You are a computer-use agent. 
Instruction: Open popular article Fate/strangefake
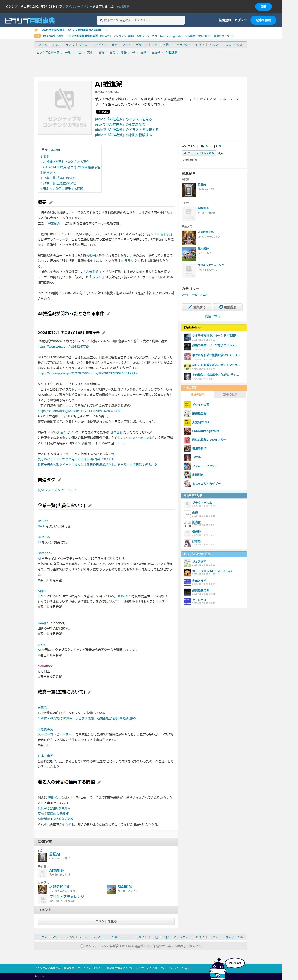(205, 431)
